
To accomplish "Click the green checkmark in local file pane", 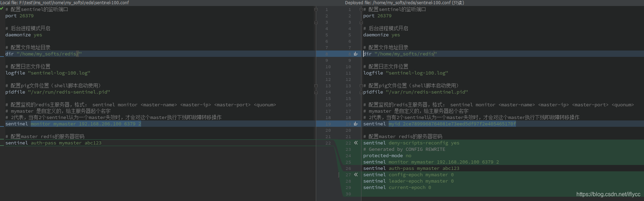I will (2, 8).
